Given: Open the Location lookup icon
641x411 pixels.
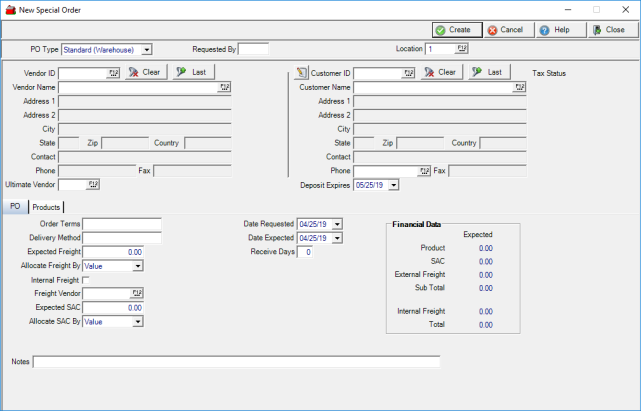Looking at the screenshot, I should tap(462, 48).
